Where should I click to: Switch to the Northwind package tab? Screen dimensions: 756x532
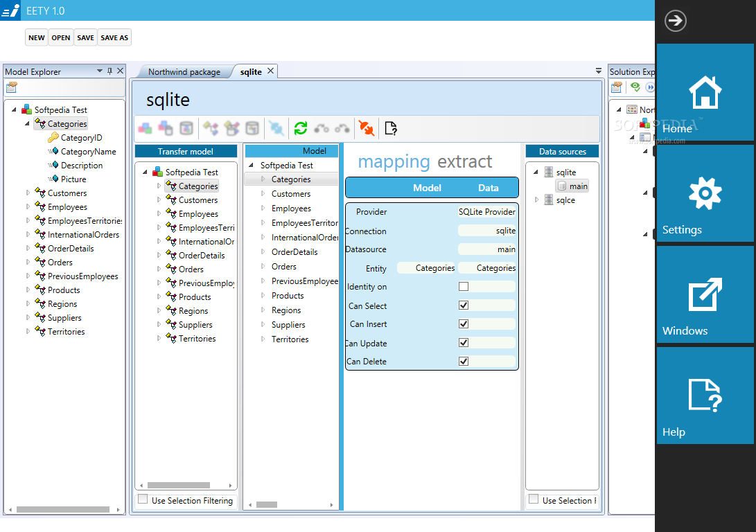pyautogui.click(x=184, y=72)
